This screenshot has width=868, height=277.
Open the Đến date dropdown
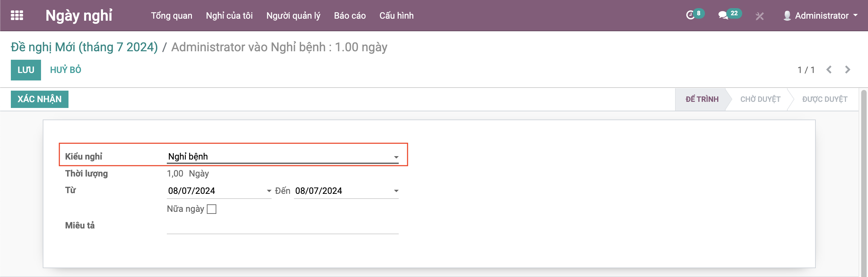[396, 191]
